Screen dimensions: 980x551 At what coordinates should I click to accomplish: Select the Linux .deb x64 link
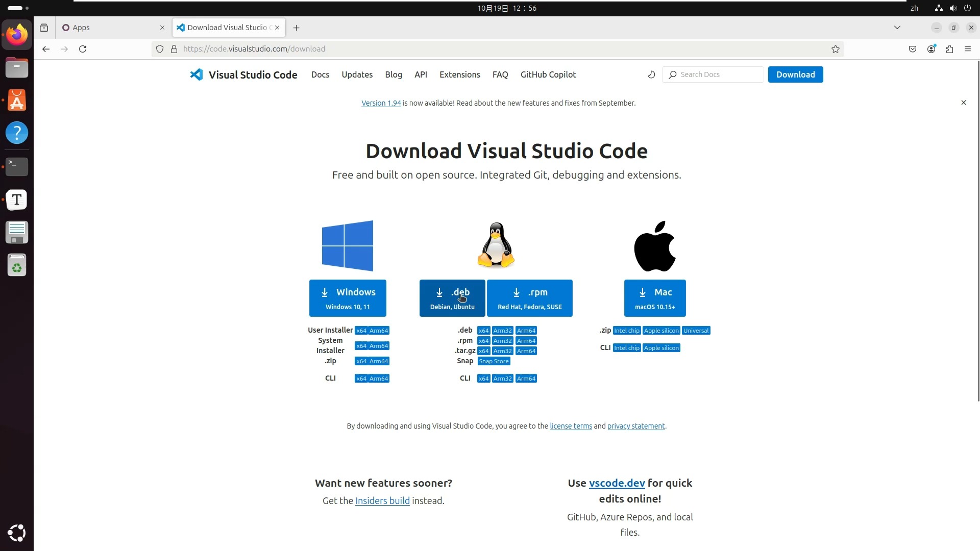[483, 331]
